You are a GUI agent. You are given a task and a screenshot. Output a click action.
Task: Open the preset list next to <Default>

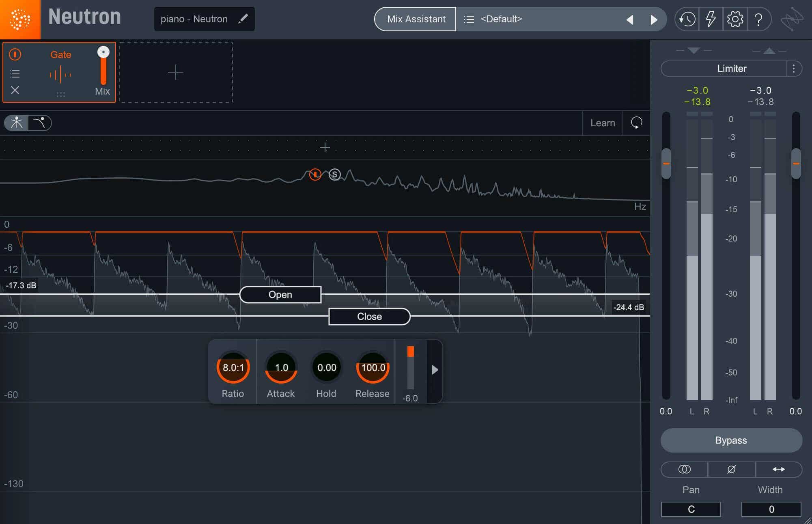(x=469, y=19)
